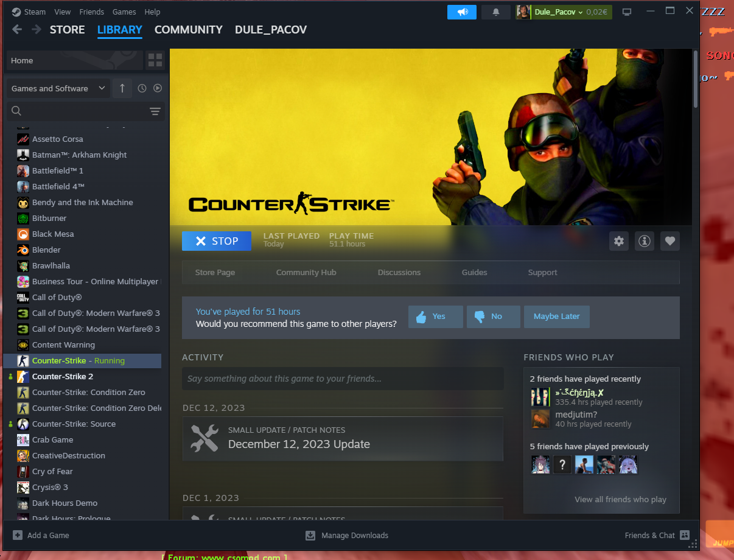
Task: Open the game settings gear icon
Action: [619, 241]
